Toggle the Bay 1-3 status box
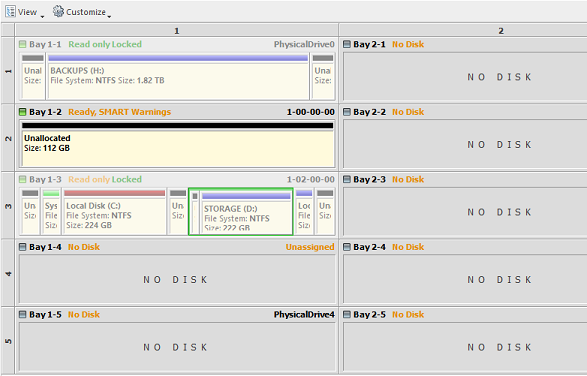The height and width of the screenshot is (376, 587). click(x=22, y=179)
